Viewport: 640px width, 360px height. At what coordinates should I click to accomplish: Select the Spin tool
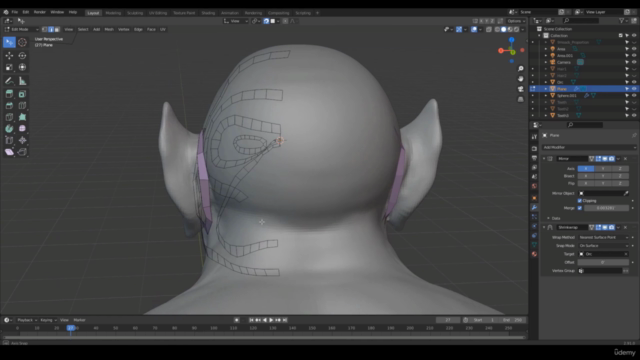[9, 129]
